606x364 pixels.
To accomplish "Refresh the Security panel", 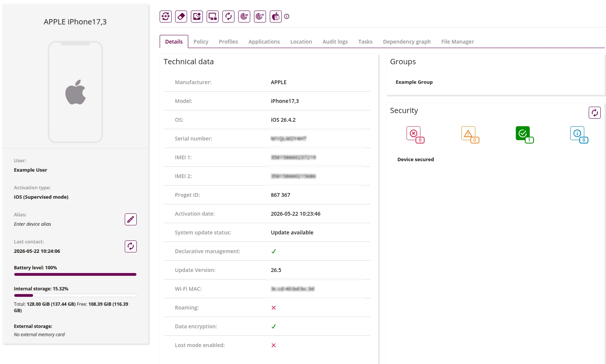I will (595, 113).
